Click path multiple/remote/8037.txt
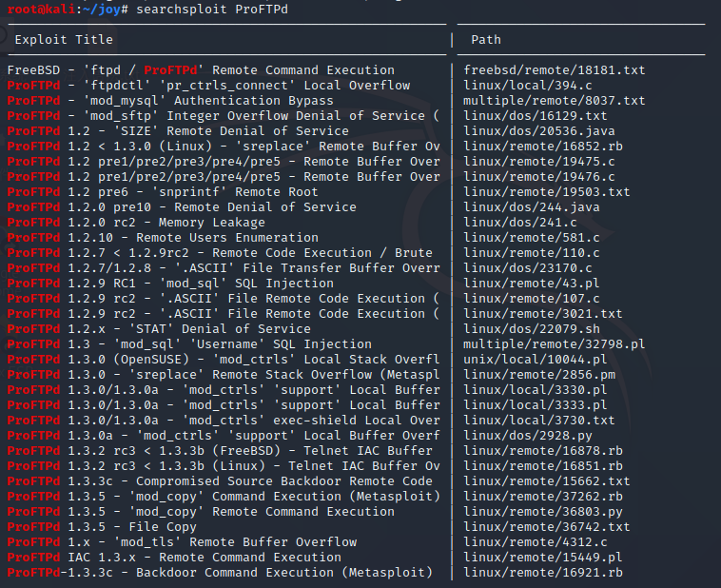 (x=555, y=100)
